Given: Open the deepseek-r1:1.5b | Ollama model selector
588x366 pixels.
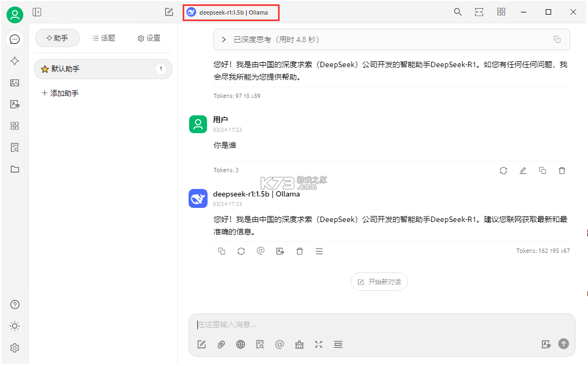Looking at the screenshot, I should coord(231,12).
